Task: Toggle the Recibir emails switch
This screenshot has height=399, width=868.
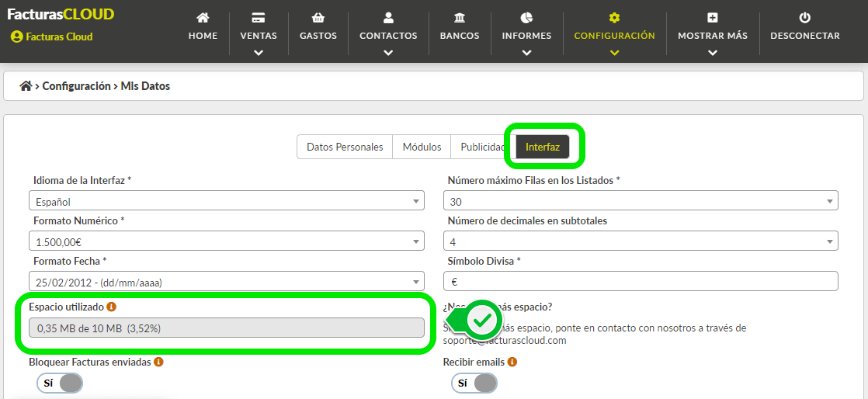Action: 474,383
